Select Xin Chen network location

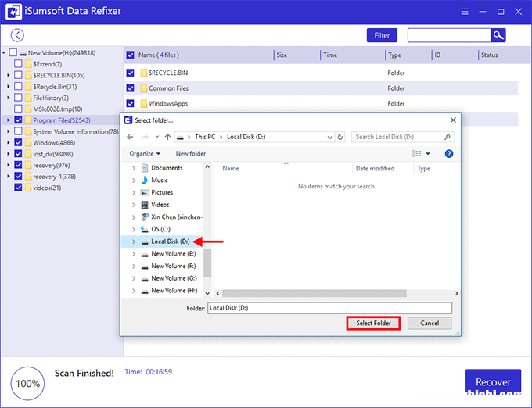point(177,217)
